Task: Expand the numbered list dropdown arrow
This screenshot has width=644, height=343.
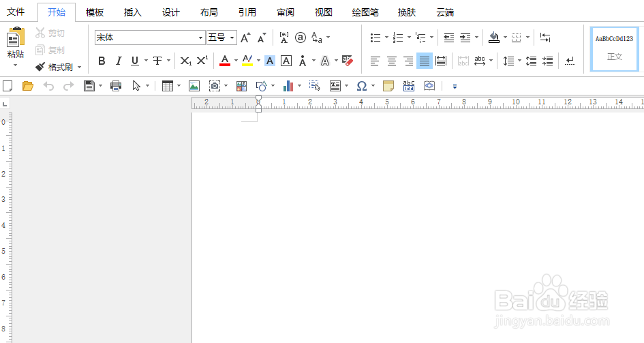Action: (x=409, y=38)
